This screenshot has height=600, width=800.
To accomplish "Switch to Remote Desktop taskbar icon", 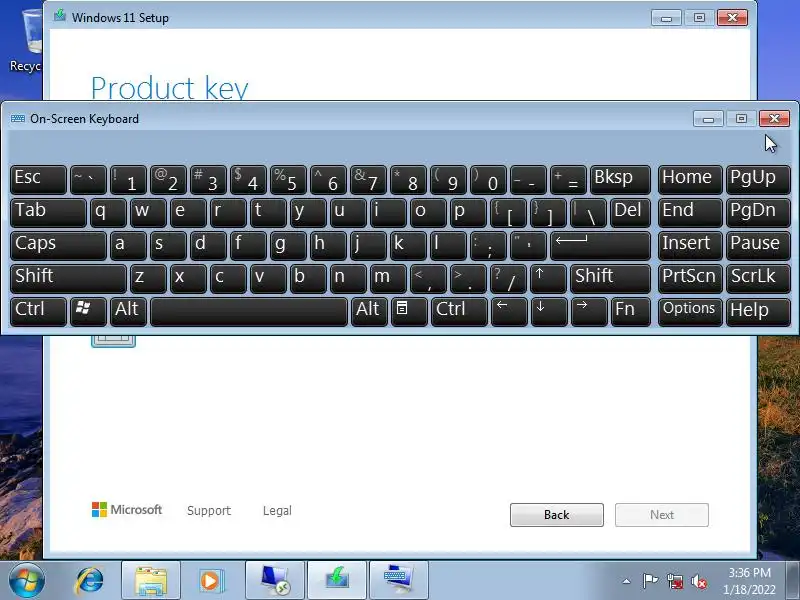I will (x=274, y=581).
